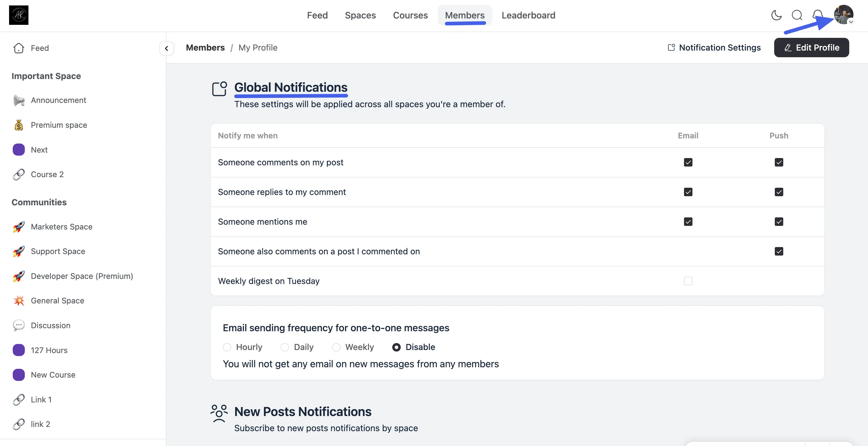868x446 pixels.
Task: Click the 127 Hours purple icon
Action: [x=18, y=350]
